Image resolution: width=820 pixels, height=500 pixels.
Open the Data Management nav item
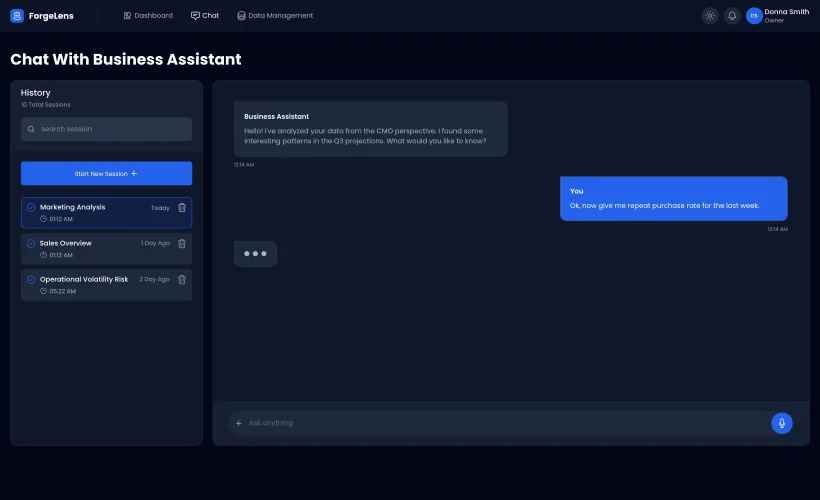275,16
